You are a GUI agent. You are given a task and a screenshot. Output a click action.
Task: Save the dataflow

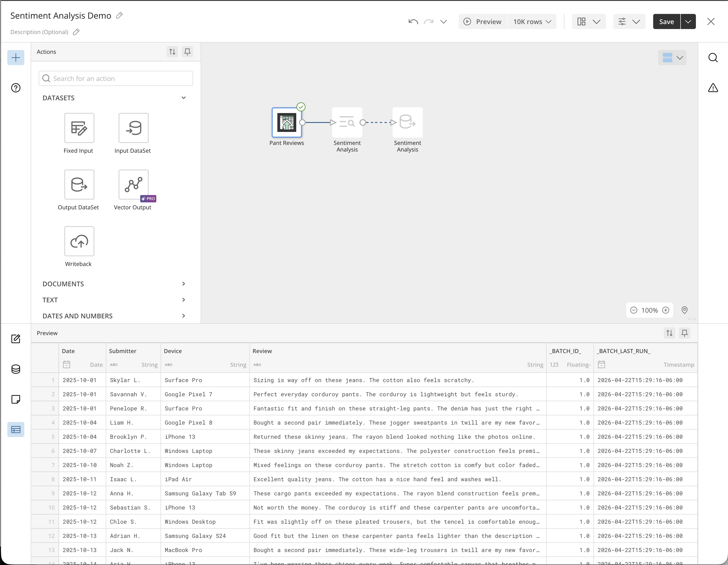666,22
